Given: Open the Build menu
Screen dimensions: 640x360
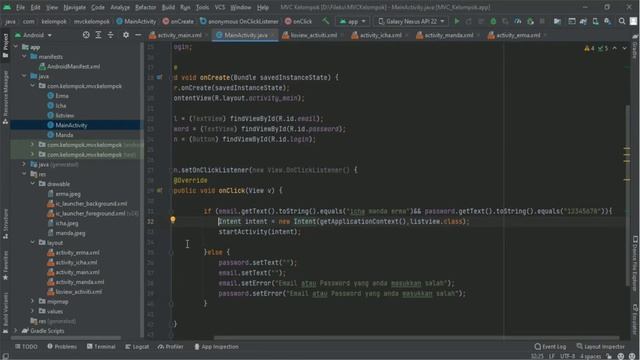Looking at the screenshot, I should coord(168,7).
